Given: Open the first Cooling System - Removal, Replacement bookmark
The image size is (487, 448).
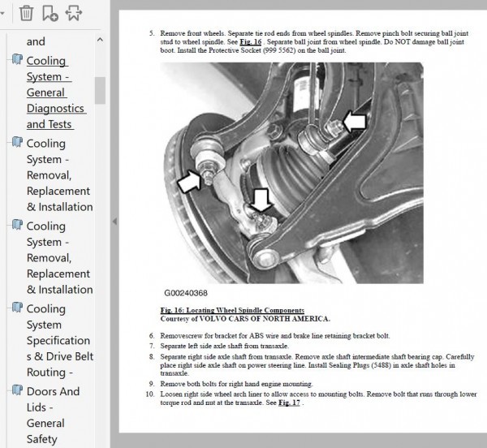Looking at the screenshot, I should click(x=59, y=175).
